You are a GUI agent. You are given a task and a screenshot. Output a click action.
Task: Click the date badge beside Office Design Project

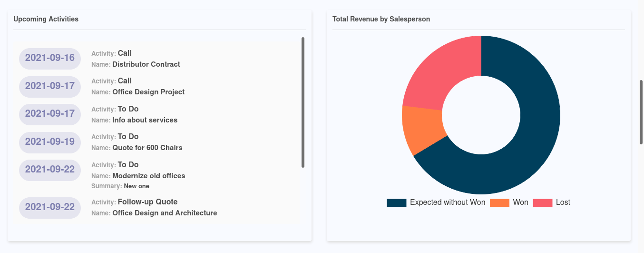click(x=50, y=86)
